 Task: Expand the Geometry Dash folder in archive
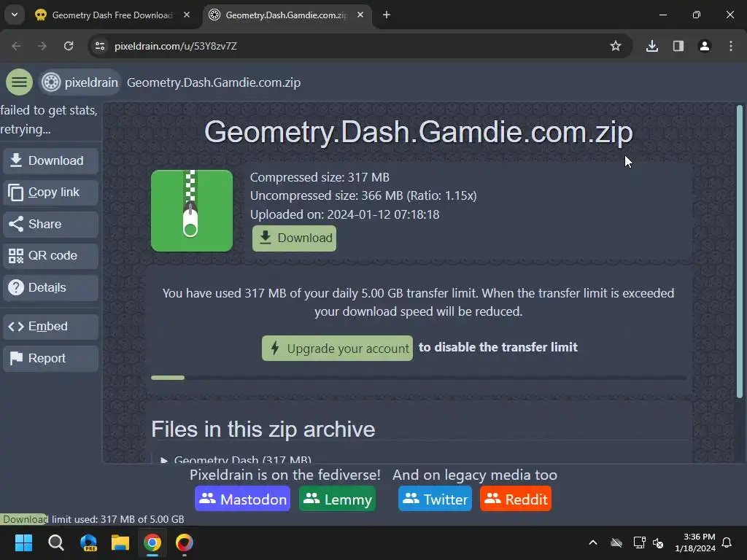click(x=237, y=459)
